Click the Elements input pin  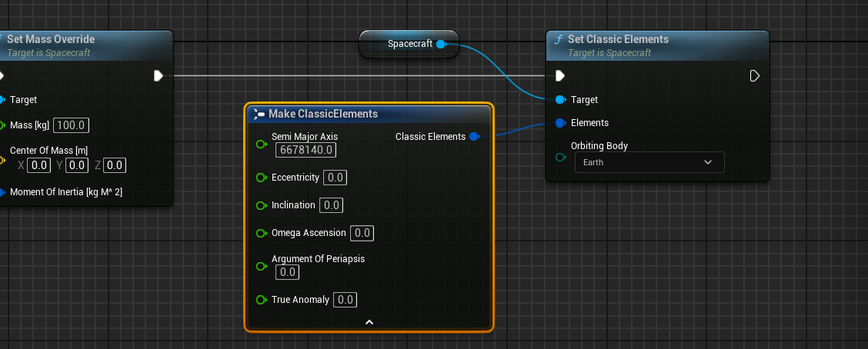(560, 123)
